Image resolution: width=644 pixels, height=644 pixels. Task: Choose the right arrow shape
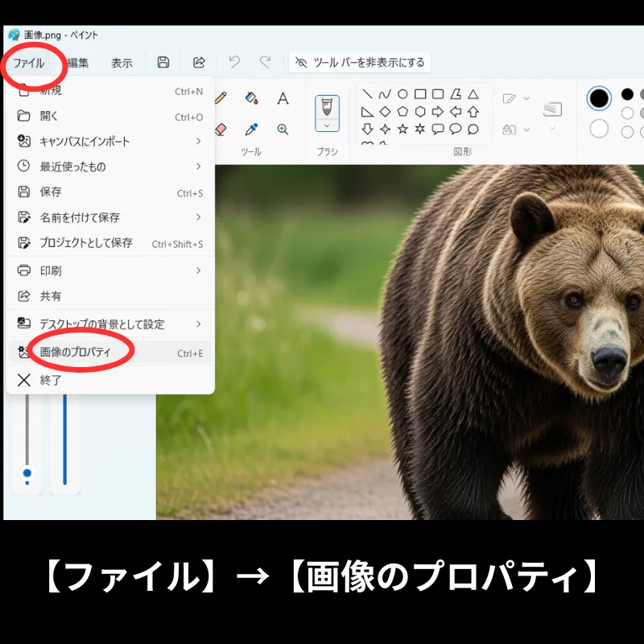coord(438,111)
